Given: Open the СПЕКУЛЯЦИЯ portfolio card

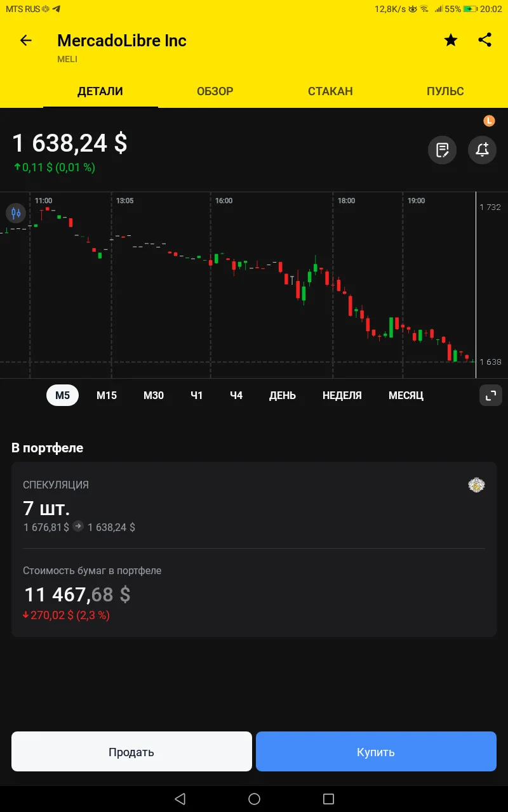Looking at the screenshot, I should (254, 549).
